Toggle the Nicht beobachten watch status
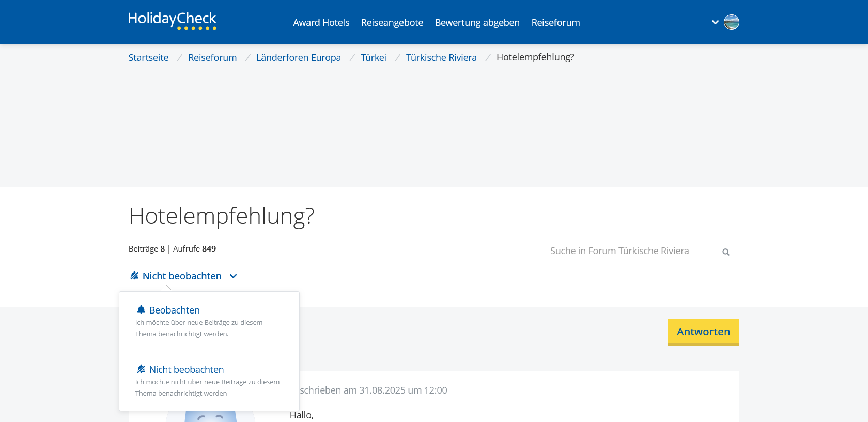This screenshot has width=868, height=422. pos(182,276)
